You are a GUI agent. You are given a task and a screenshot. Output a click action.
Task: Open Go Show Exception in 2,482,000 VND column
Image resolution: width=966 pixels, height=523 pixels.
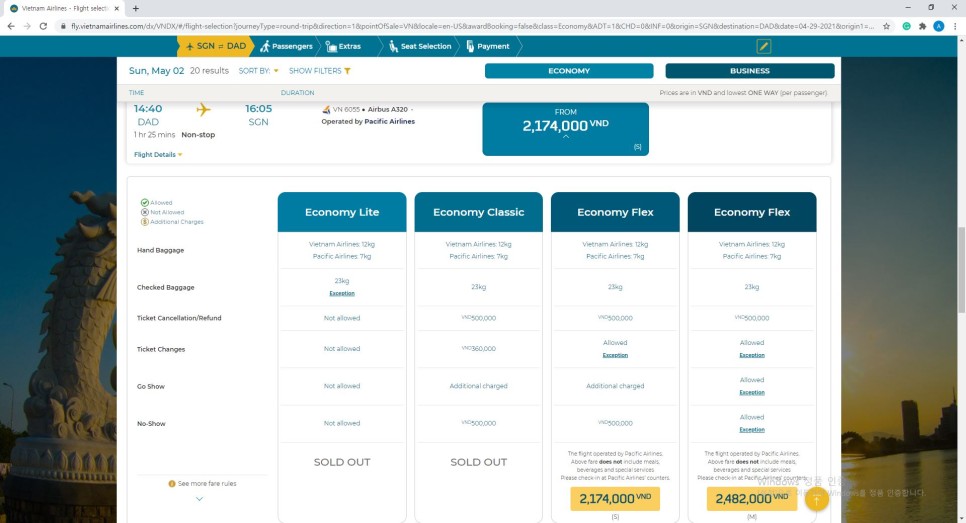(x=752, y=392)
